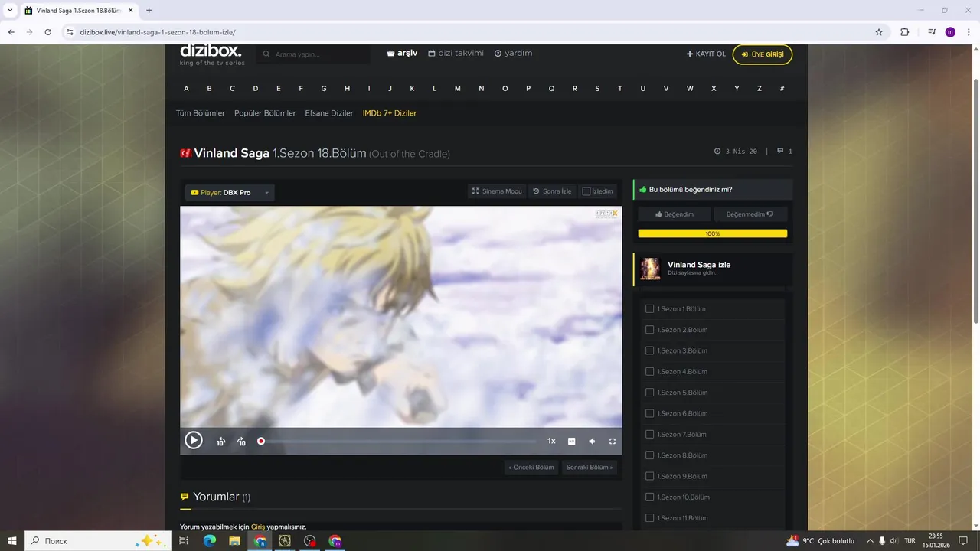Screen dimensions: 980x551
Task: Open the arşiv menu
Action: (x=402, y=53)
